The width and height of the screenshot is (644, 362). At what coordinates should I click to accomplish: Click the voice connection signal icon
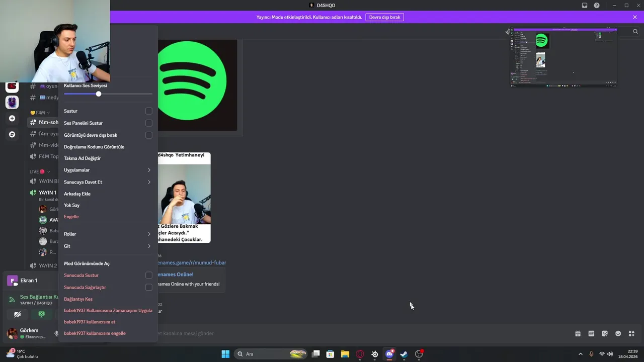[12, 300]
